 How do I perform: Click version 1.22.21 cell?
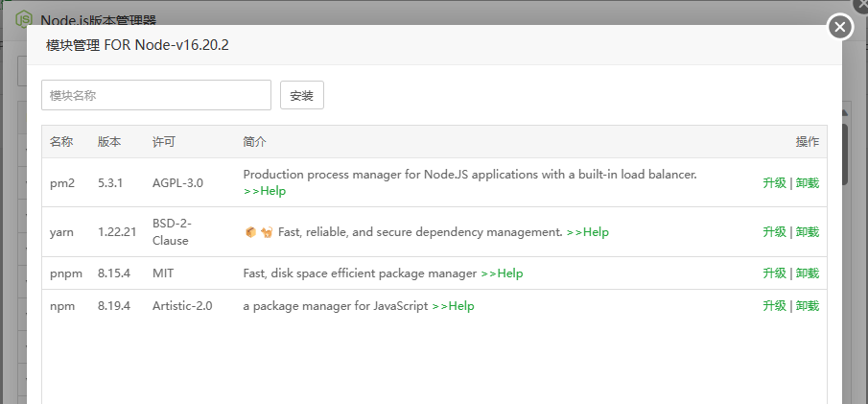(x=117, y=232)
